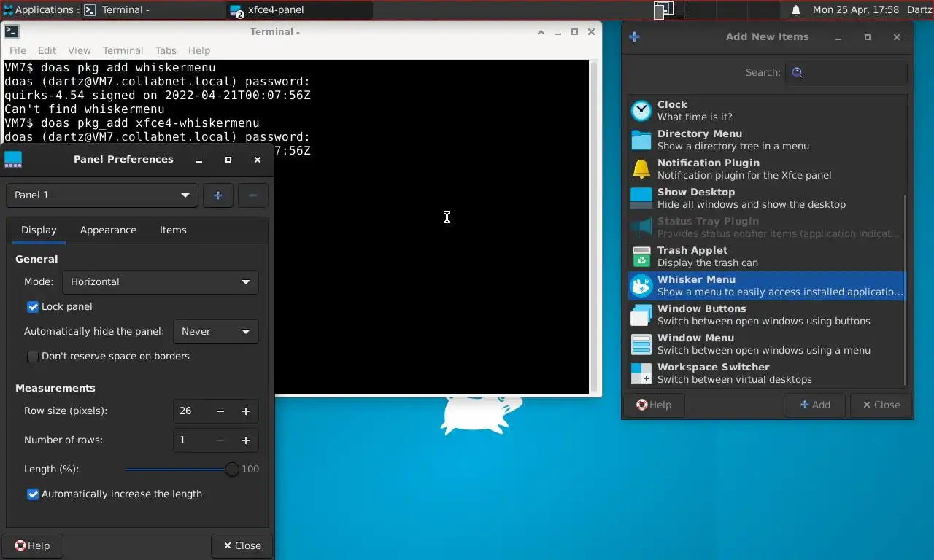Click the Dartz user name in panel

pos(919,10)
